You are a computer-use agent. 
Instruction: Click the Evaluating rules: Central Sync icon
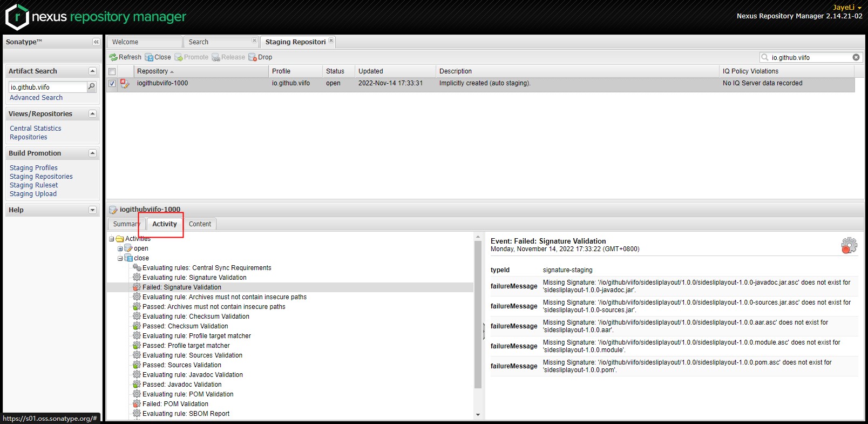pos(137,268)
